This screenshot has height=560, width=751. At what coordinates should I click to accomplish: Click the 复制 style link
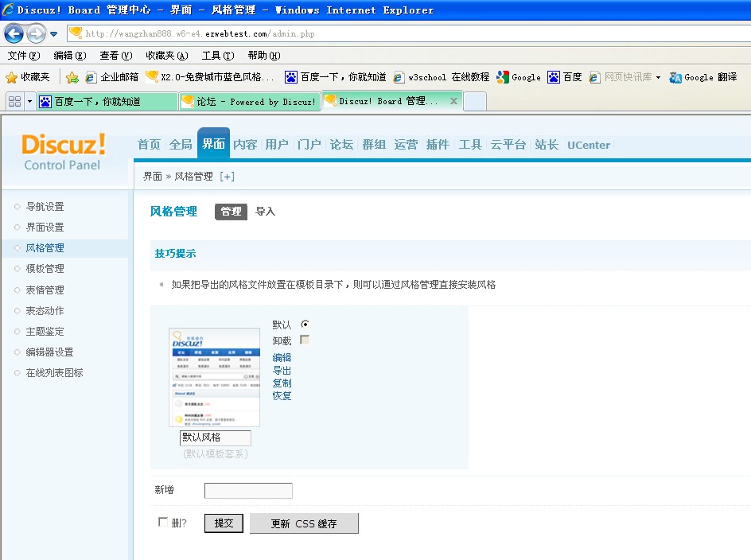point(282,383)
